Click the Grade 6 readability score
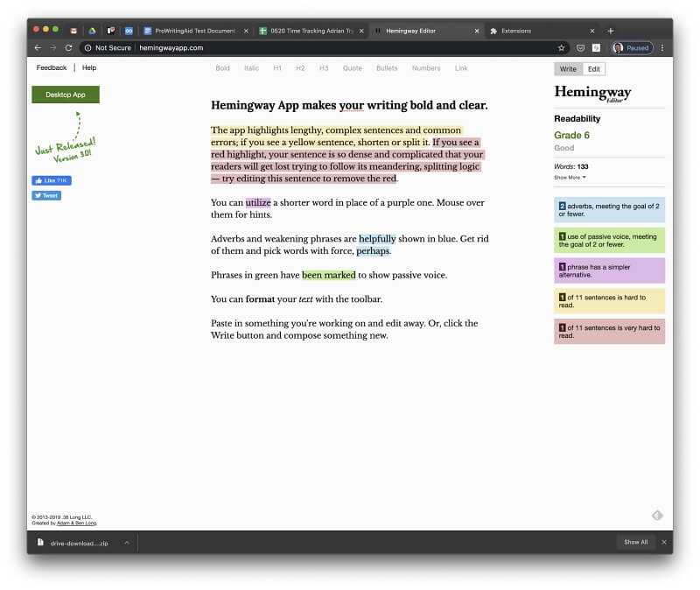This screenshot has height=590, width=700. [571, 135]
